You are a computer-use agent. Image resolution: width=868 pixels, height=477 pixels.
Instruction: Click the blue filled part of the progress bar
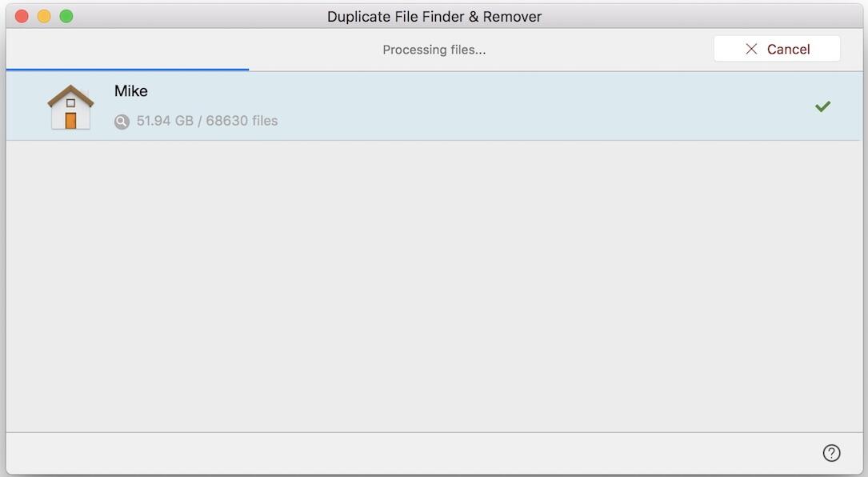coord(127,70)
